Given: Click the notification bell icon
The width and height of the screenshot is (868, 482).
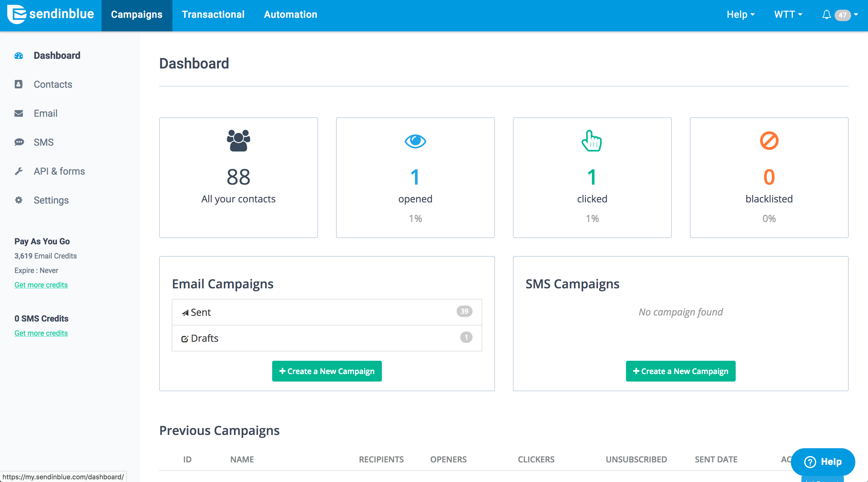Looking at the screenshot, I should coord(826,14).
